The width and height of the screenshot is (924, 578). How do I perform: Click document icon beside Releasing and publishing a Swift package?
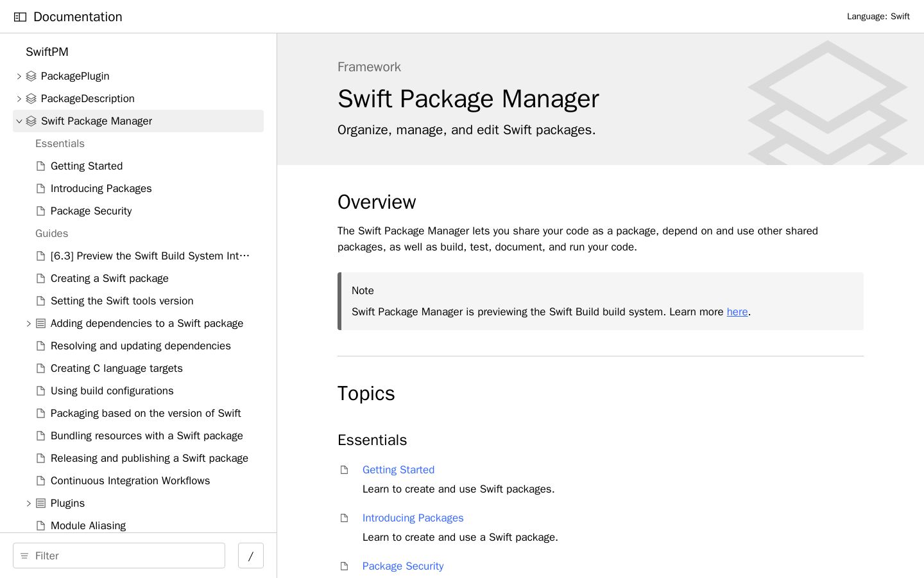(x=41, y=459)
